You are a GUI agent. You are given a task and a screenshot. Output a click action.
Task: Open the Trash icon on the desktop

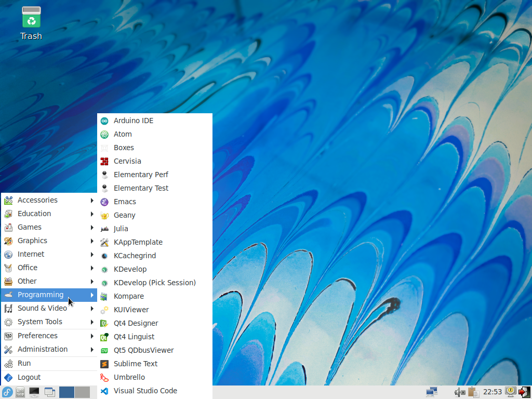pos(31,24)
